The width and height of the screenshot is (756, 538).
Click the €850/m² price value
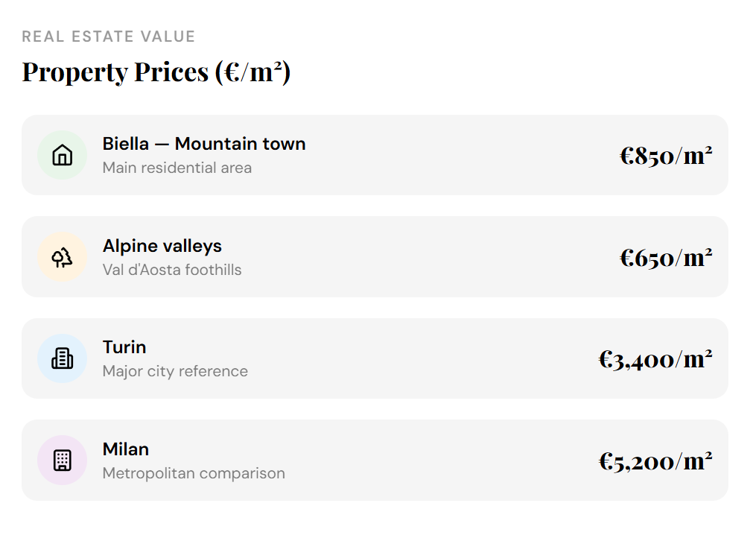(x=666, y=155)
